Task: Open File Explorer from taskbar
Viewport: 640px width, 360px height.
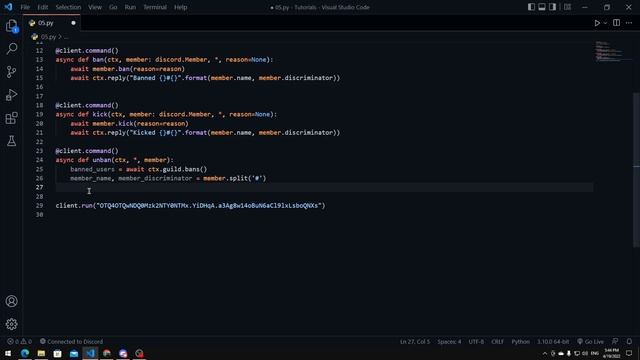Action: click(x=41, y=353)
